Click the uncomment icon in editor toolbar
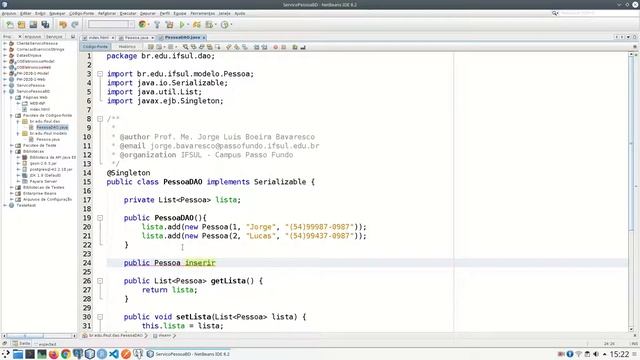The width and height of the screenshot is (640, 360). (303, 47)
